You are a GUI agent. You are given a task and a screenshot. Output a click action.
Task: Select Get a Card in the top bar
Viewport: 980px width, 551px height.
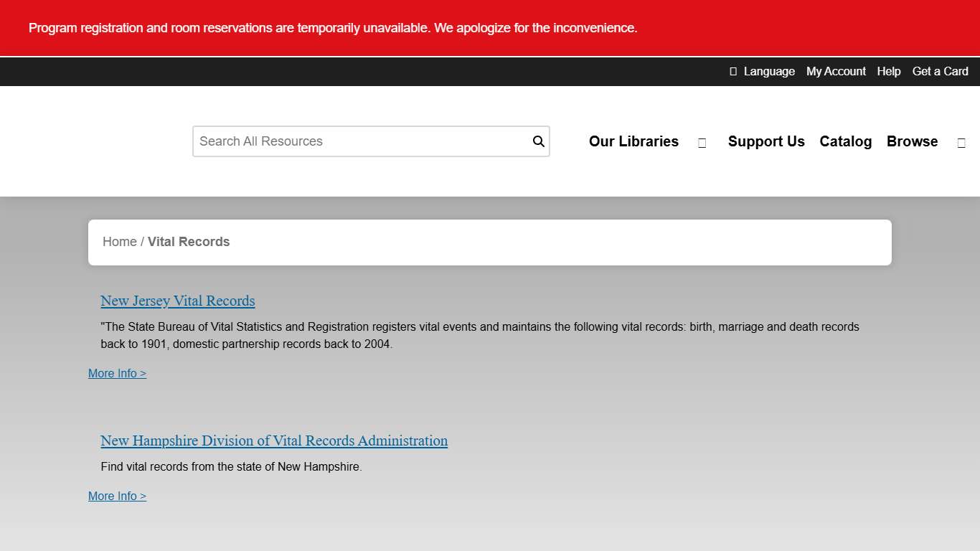click(x=940, y=71)
